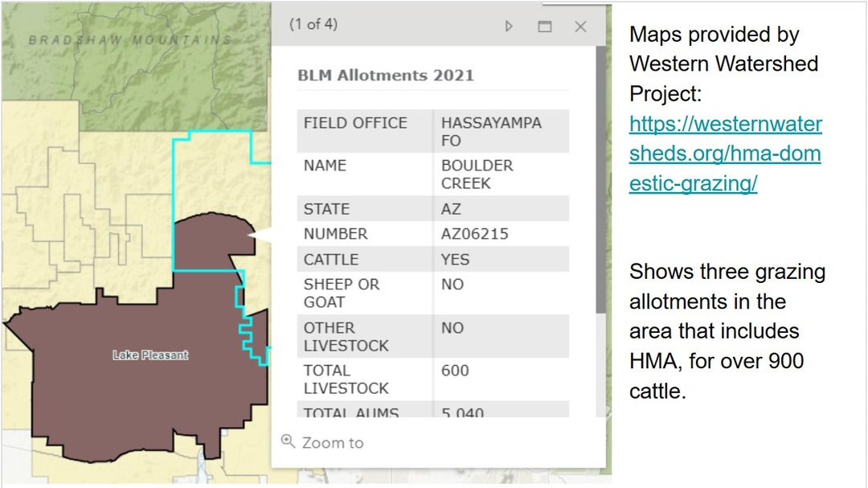The width and height of the screenshot is (868, 488).
Task: Open the westernwatersheds.org hyperlink
Action: pos(725,154)
